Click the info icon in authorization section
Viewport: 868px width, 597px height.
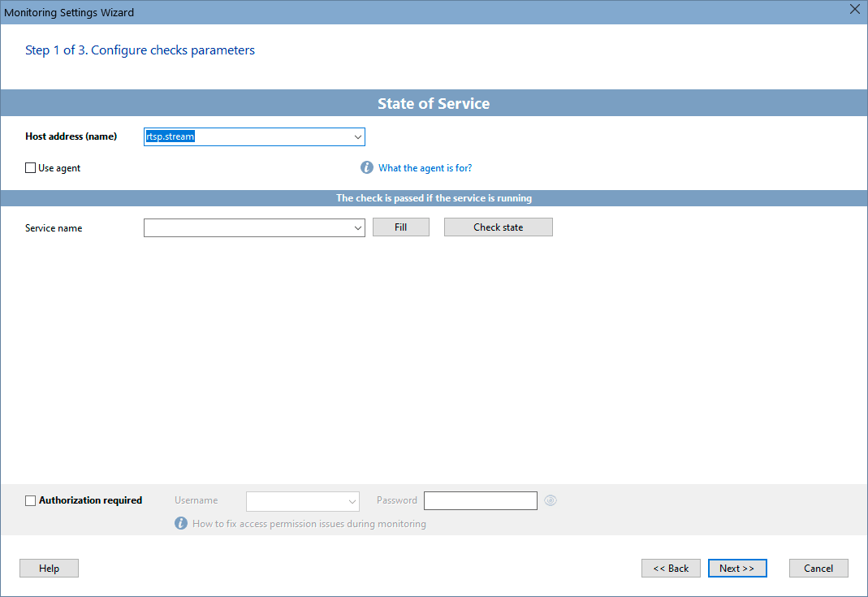click(180, 523)
